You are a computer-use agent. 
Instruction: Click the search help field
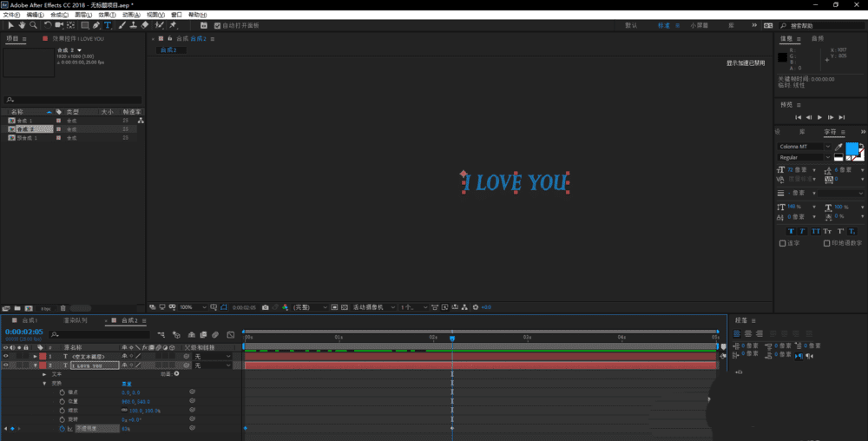pyautogui.click(x=823, y=25)
